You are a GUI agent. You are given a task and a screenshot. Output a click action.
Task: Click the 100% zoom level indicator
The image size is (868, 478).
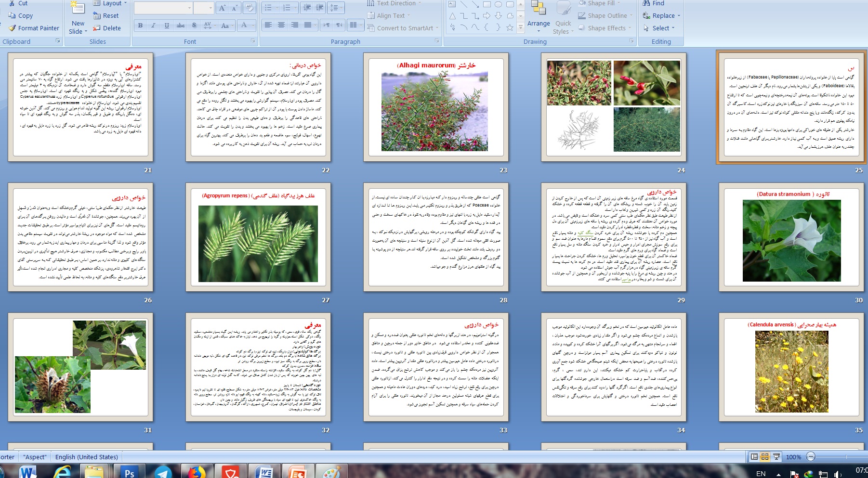tap(793, 457)
